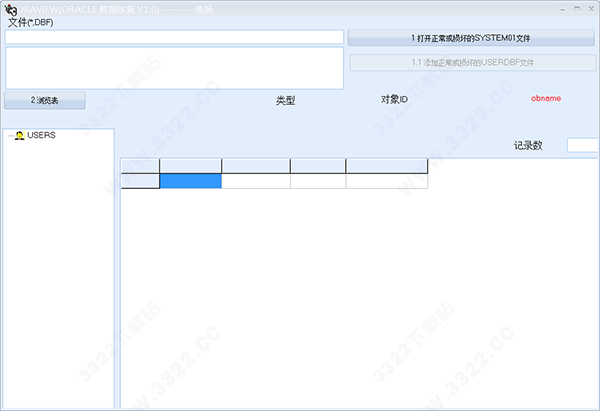Minimize the ORAVIEW window
Screen dimensions: 600x411
click(562, 9)
